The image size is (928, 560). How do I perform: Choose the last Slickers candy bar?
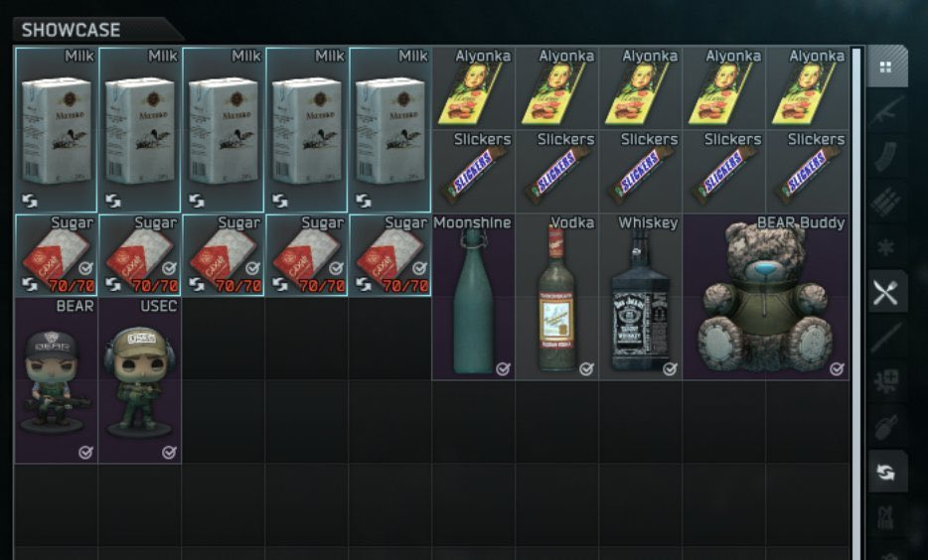pyautogui.click(x=807, y=172)
